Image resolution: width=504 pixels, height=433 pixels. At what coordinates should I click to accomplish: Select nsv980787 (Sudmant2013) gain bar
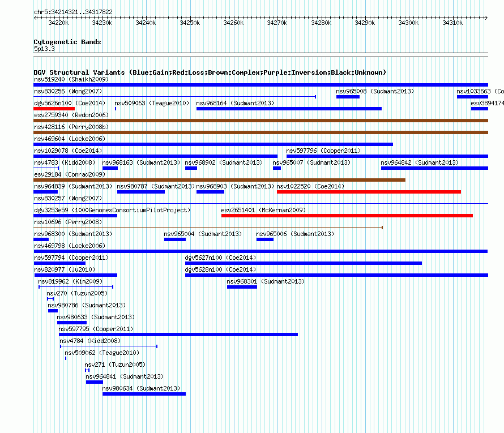coord(141,192)
